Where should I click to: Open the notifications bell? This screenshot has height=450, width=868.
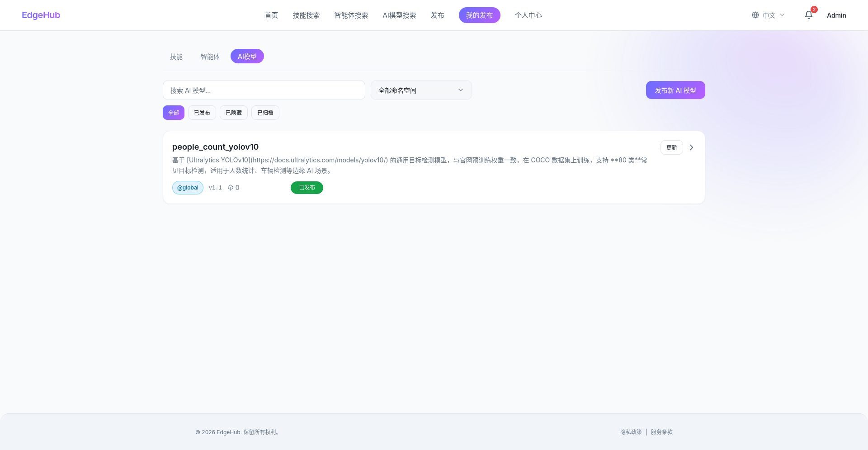pyautogui.click(x=809, y=15)
